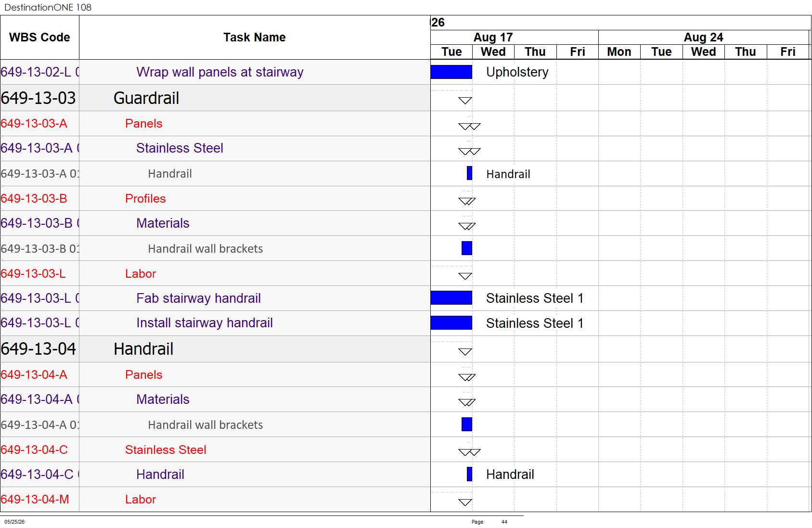Click the Upholstery resource label
Screen dimensions: 812x528
pyautogui.click(x=517, y=72)
